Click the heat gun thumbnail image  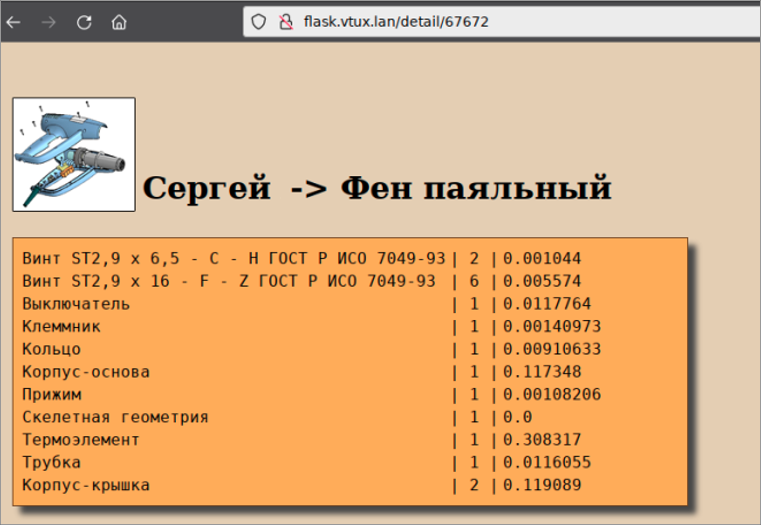pyautogui.click(x=74, y=154)
